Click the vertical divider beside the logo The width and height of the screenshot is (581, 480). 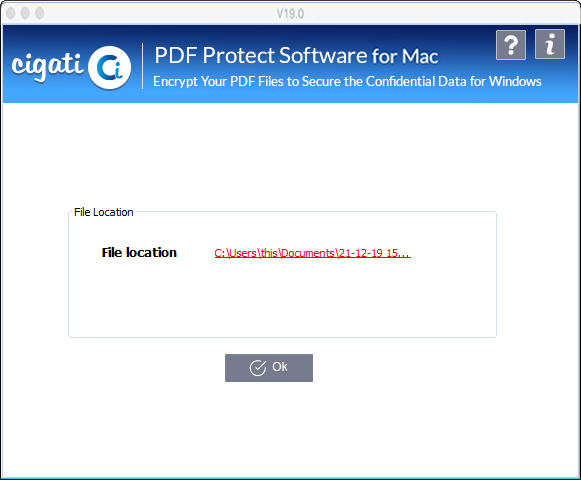pos(143,66)
